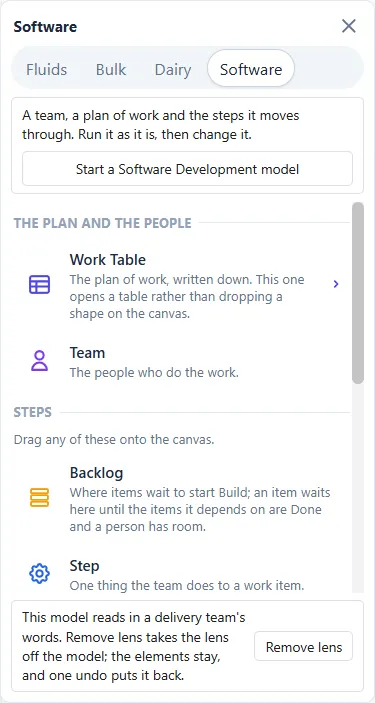Click 'One thing the team does' description
This screenshot has width=375, height=703.
(x=187, y=585)
